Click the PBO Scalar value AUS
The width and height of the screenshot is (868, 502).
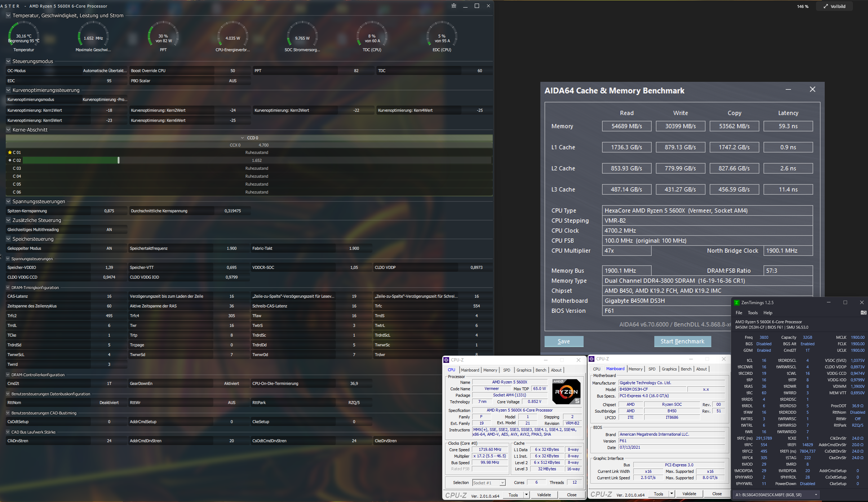(232, 81)
